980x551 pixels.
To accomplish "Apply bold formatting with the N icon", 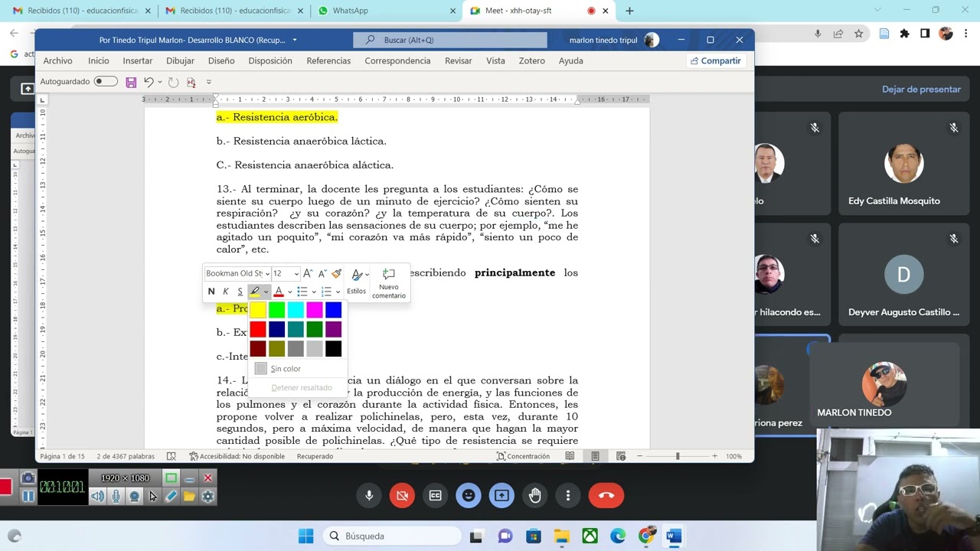I will [x=211, y=291].
